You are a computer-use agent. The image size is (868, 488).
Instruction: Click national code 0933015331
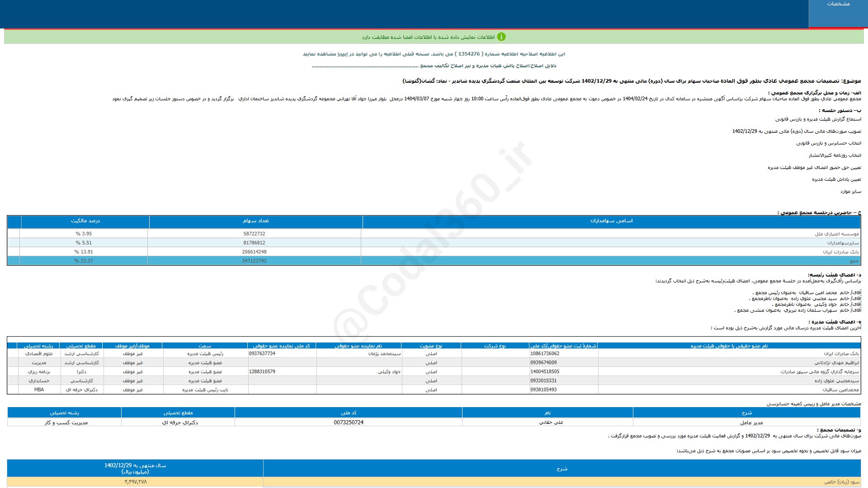point(543,381)
